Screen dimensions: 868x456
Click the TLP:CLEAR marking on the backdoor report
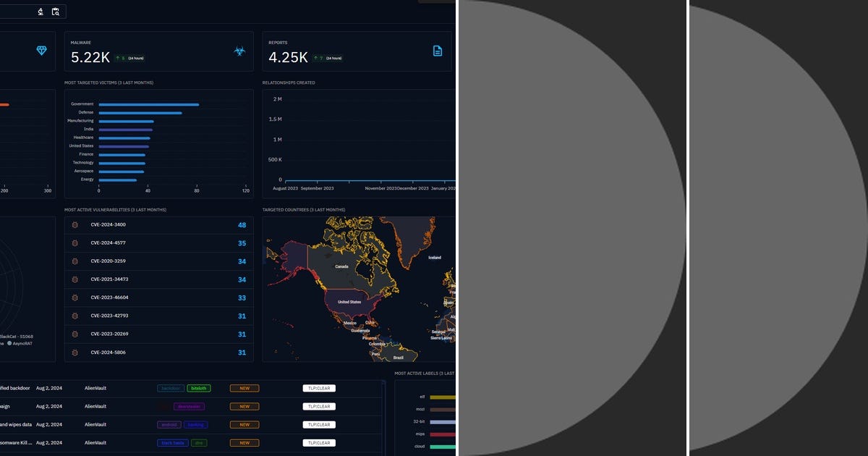click(319, 388)
